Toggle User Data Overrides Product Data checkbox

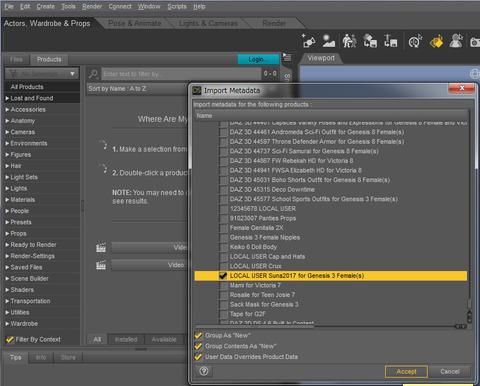[198, 357]
